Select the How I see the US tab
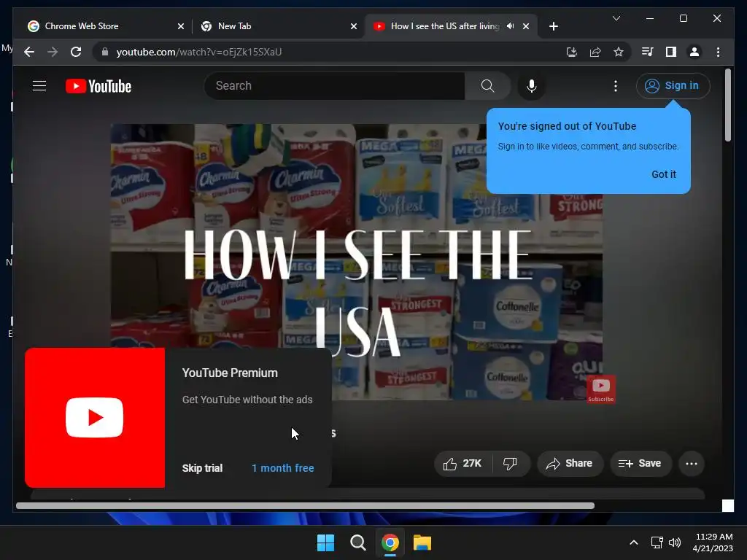This screenshot has height=560, width=747. [443, 26]
